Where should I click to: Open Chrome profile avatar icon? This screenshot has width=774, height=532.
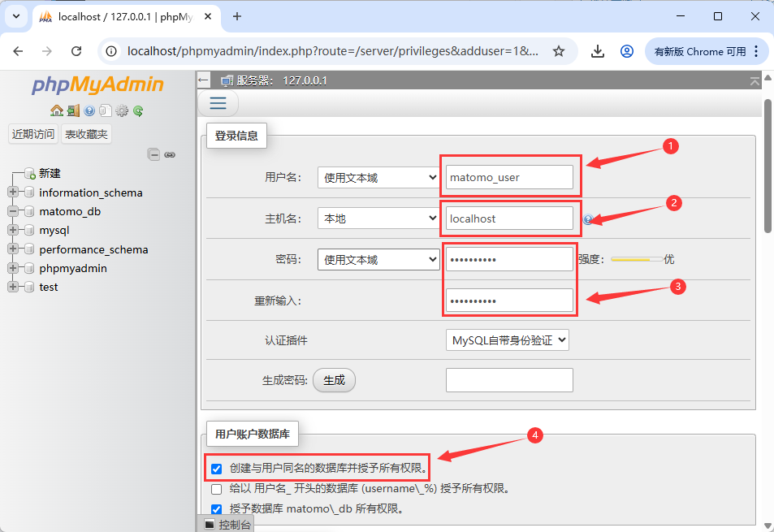click(x=627, y=51)
